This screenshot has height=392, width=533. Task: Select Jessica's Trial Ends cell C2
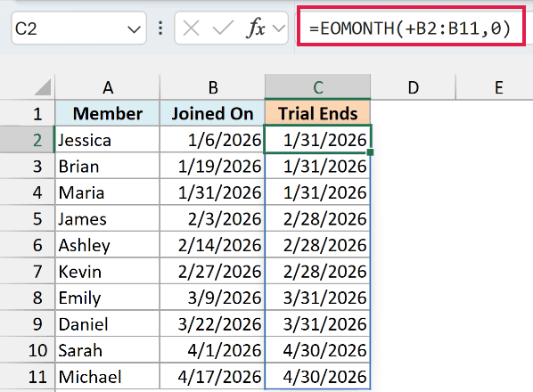[318, 140]
